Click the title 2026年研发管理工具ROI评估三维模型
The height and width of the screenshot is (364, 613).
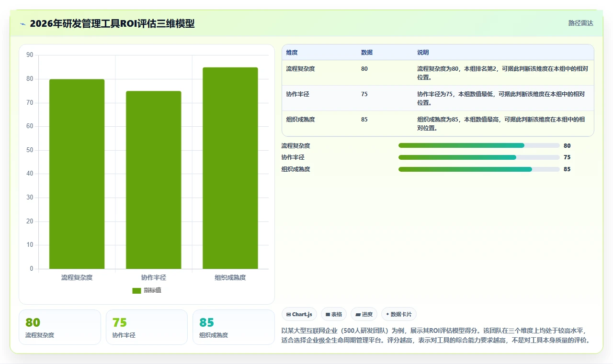(x=112, y=23)
